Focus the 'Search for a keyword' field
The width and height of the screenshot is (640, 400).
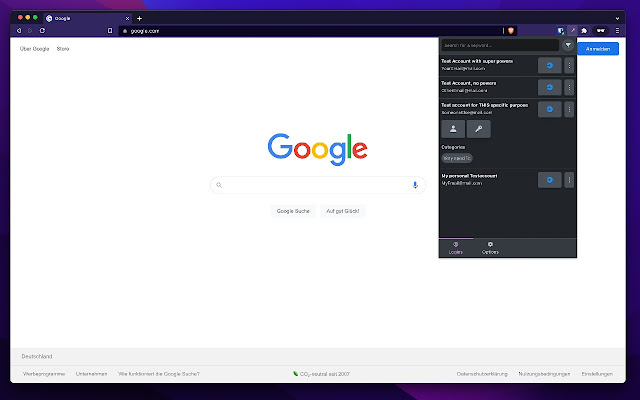coord(500,45)
